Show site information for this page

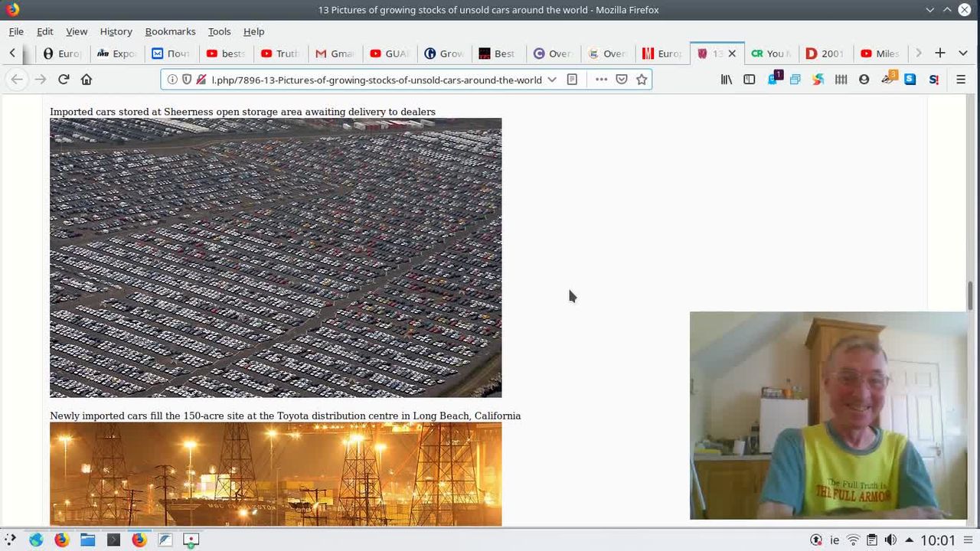172,80
